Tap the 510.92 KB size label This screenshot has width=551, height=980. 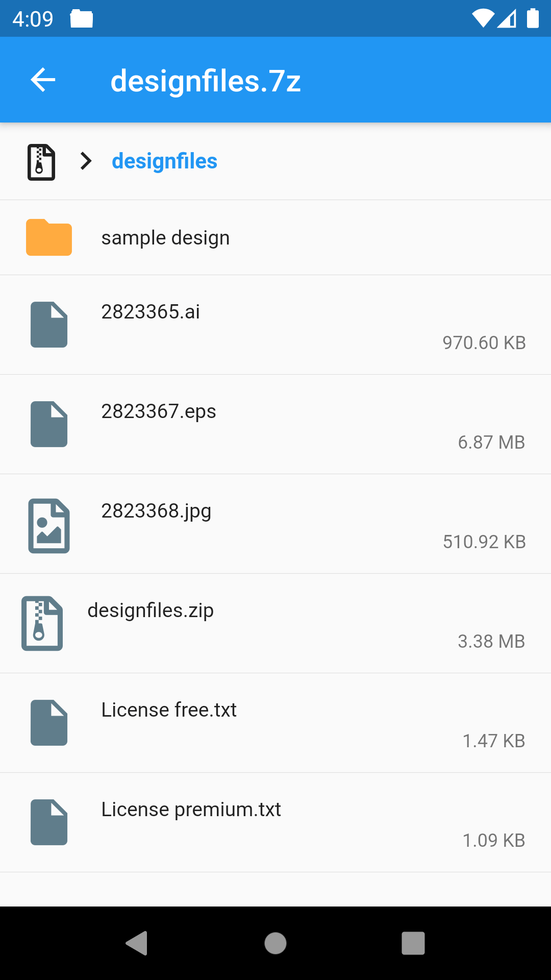click(484, 542)
